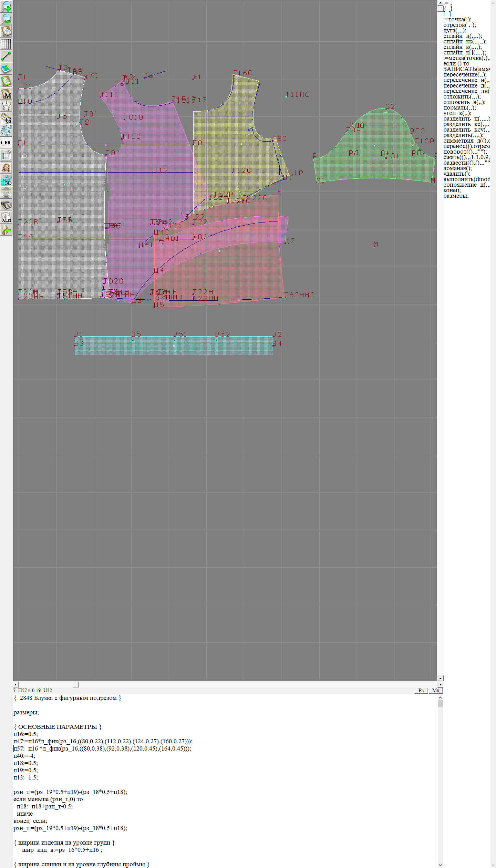Insert 'сплайн д(,,,,);' from operator list

(462, 36)
